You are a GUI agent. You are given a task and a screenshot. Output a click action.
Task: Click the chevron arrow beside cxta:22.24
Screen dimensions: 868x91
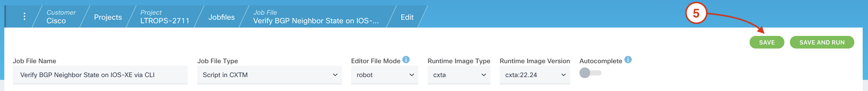pyautogui.click(x=563, y=75)
